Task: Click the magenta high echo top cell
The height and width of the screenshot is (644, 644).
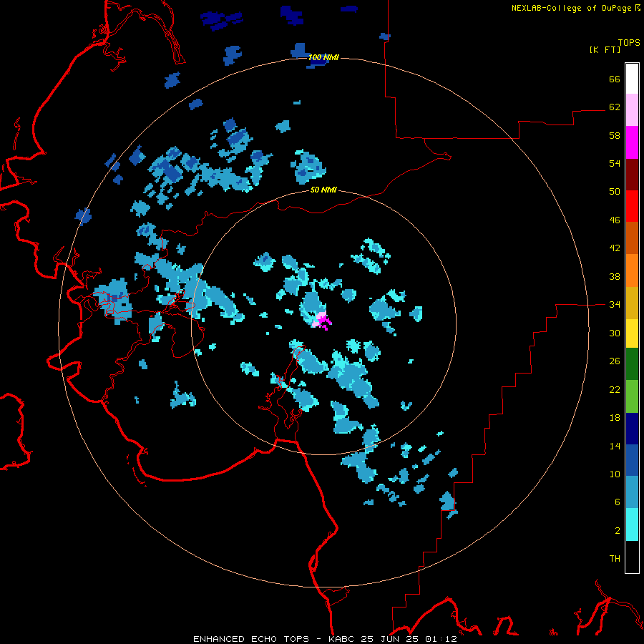Action: point(323,321)
